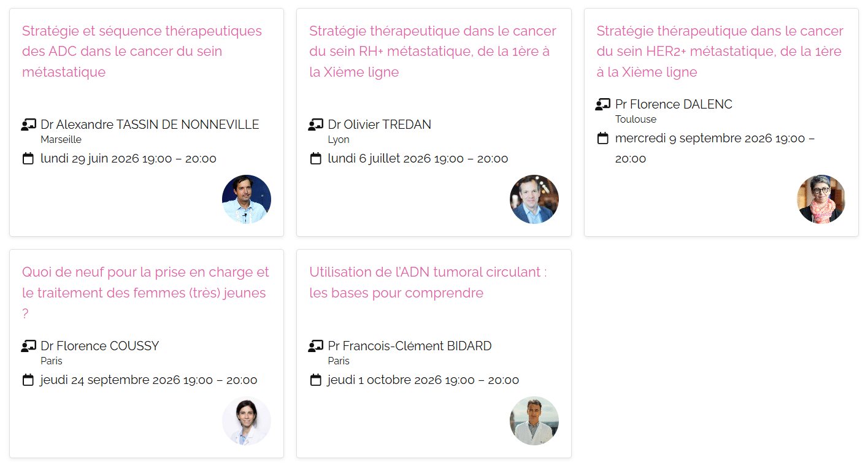Click Pr Florence DALENC's portrait photo

click(821, 199)
